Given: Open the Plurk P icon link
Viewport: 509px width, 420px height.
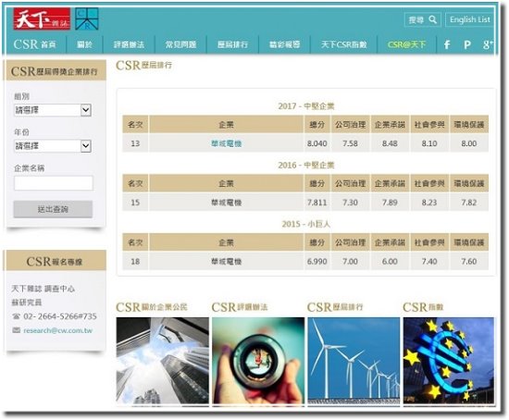Looking at the screenshot, I should [x=467, y=44].
